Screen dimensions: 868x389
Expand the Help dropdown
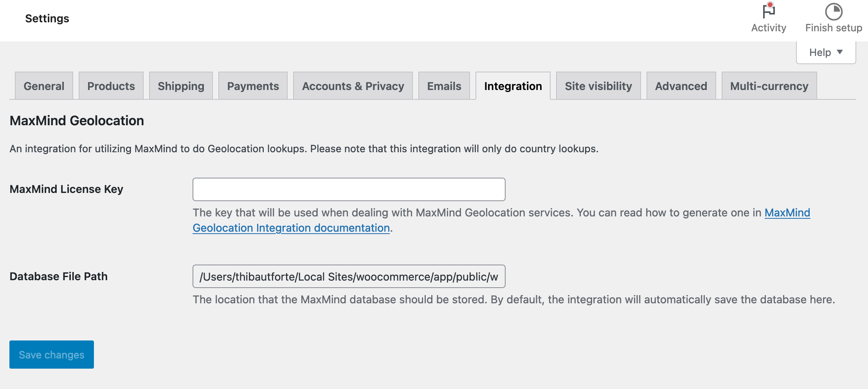(x=825, y=52)
